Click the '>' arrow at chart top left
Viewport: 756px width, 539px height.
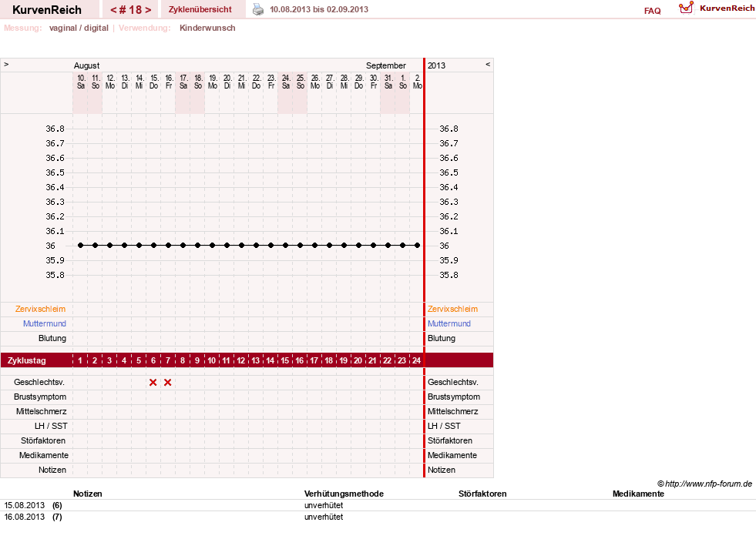pos(6,64)
